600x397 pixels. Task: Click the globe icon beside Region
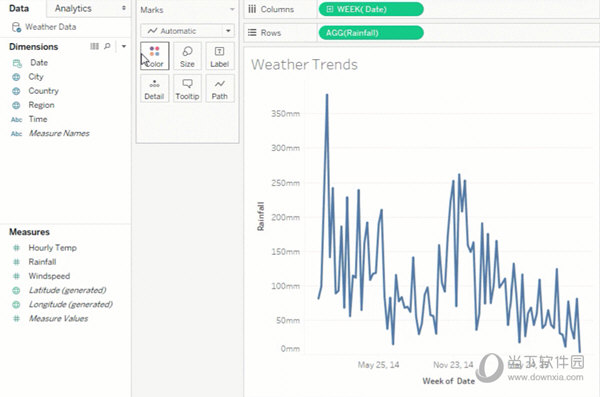click(x=16, y=105)
